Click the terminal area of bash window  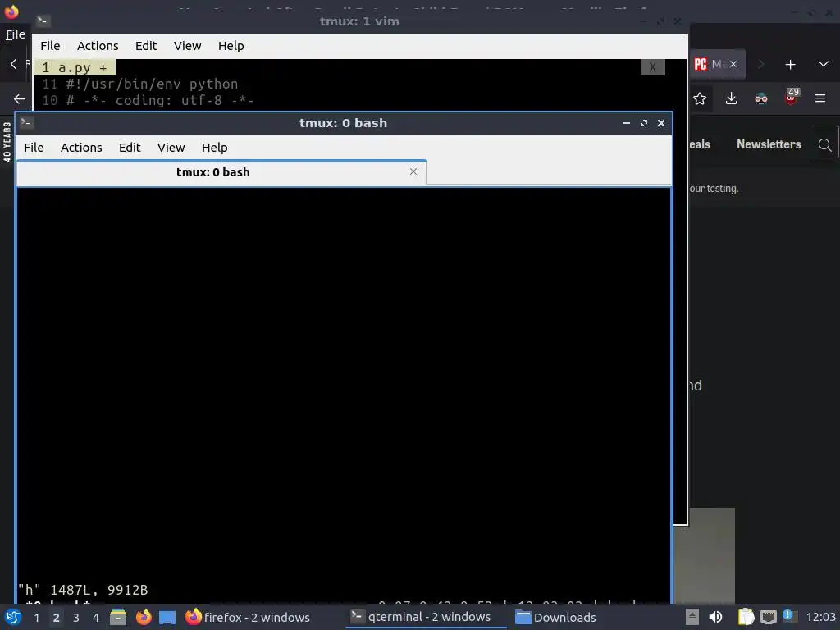344,395
